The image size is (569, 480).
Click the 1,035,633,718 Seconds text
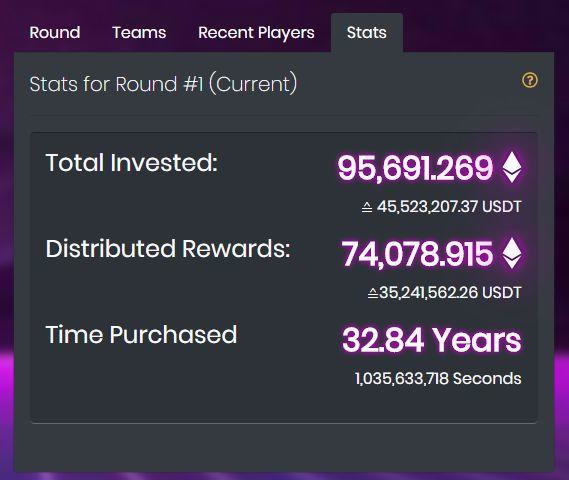tap(438, 378)
